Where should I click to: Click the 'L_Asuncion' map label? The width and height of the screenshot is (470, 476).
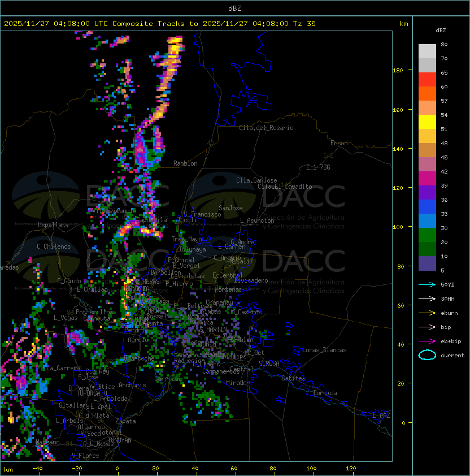click(x=257, y=220)
